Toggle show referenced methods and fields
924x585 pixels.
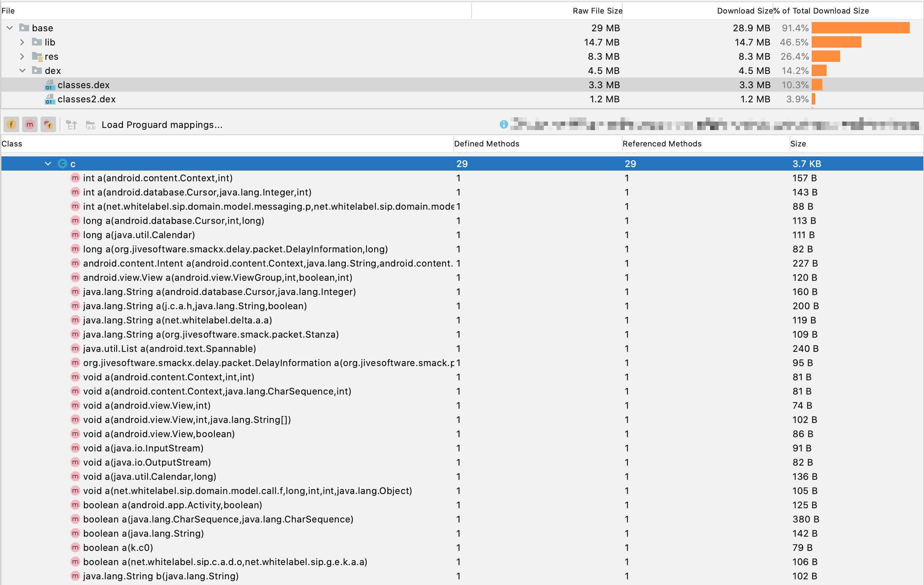click(48, 124)
